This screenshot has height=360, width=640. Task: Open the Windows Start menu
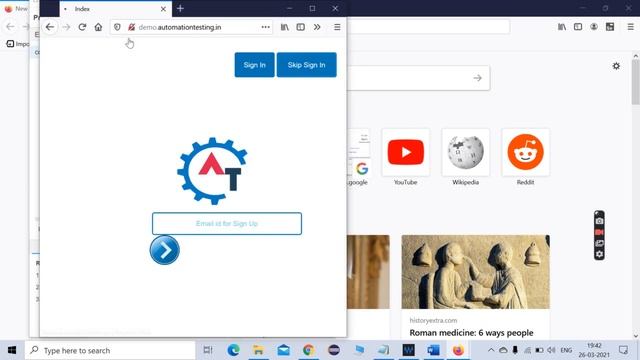[x=12, y=350]
